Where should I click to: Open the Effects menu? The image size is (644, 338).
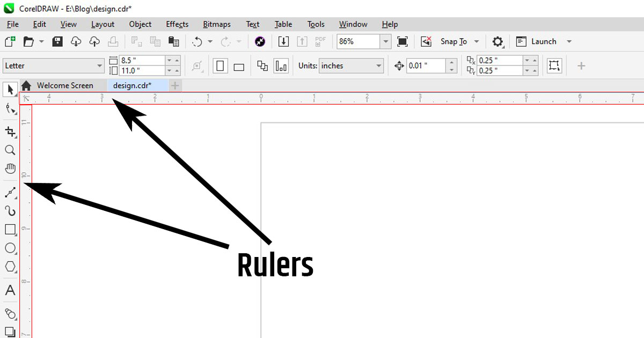[177, 24]
